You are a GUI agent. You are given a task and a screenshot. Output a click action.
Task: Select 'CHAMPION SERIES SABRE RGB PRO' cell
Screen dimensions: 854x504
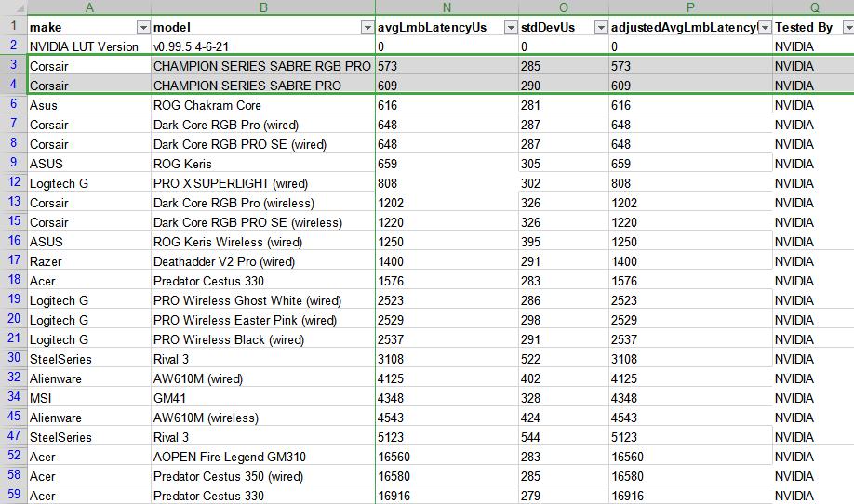263,66
